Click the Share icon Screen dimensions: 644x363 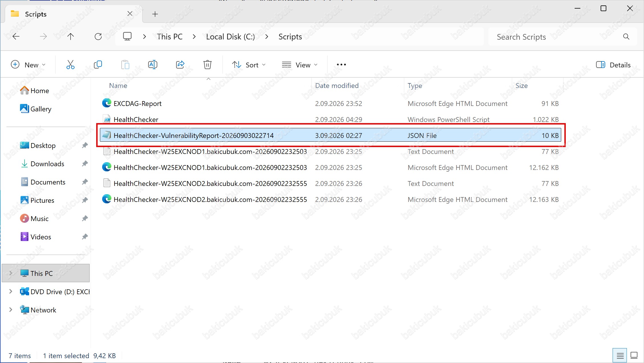coord(180,65)
